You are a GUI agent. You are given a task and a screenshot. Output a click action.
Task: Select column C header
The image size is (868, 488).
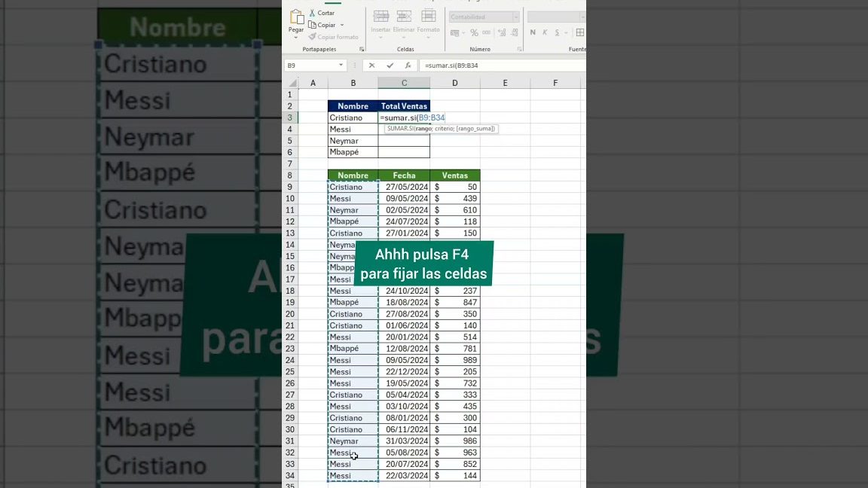click(x=404, y=83)
